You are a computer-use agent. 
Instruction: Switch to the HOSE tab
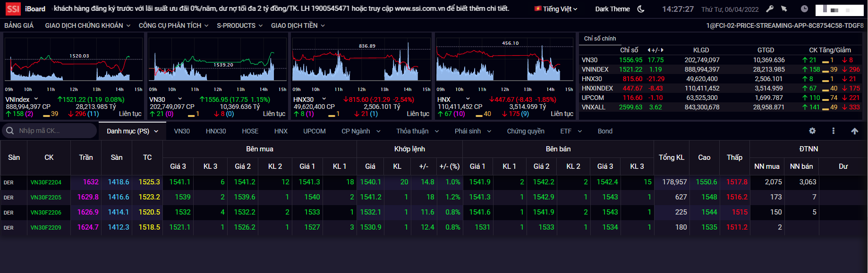tap(250, 131)
